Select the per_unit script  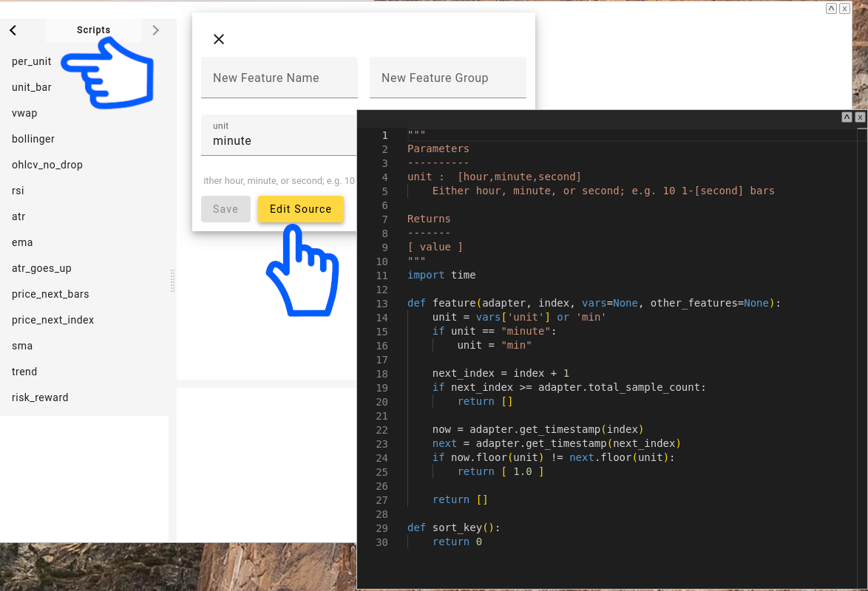click(32, 61)
